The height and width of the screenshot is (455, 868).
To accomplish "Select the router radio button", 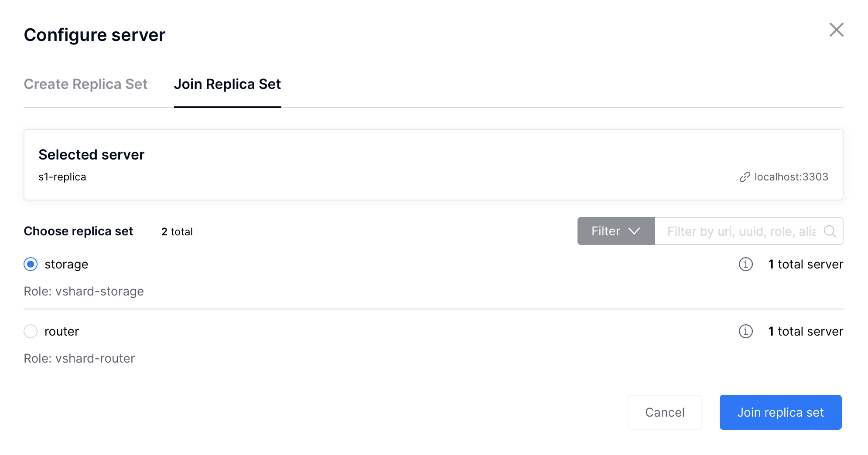I will pos(31,331).
